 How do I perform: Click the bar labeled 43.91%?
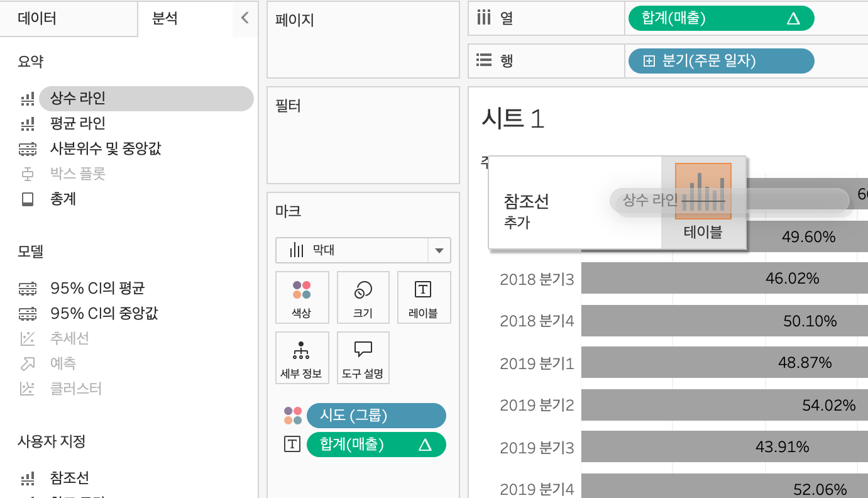pos(724,448)
